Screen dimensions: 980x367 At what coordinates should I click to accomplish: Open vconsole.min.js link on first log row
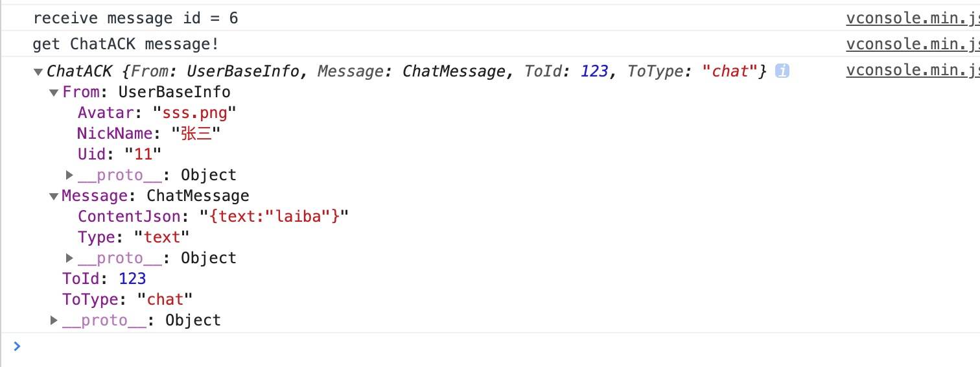click(x=913, y=19)
